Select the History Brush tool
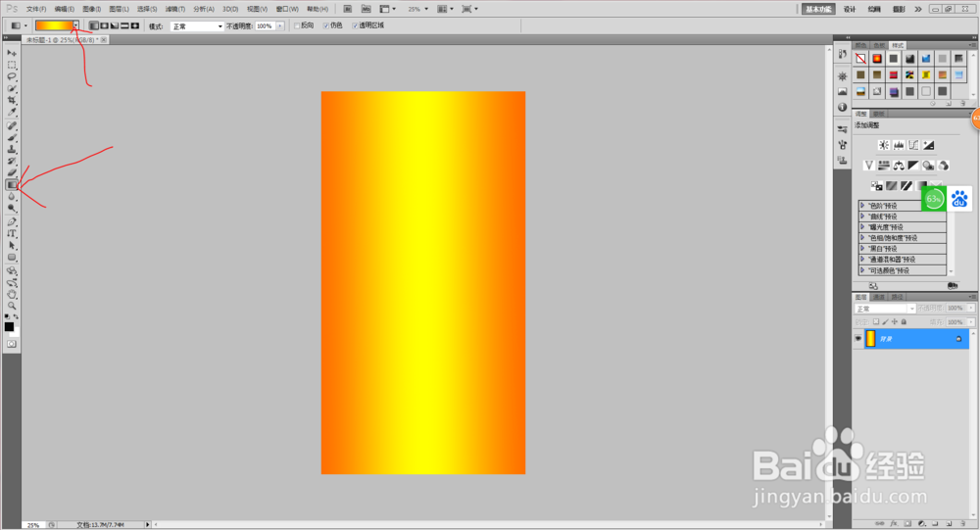 [11, 162]
